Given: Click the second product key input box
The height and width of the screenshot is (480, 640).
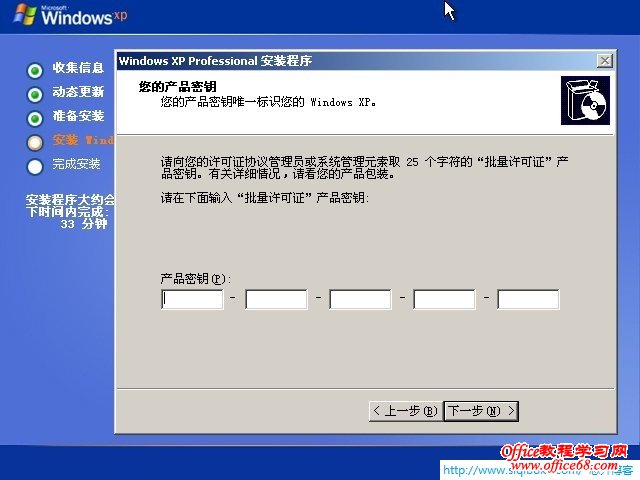Looking at the screenshot, I should pyautogui.click(x=276, y=300).
